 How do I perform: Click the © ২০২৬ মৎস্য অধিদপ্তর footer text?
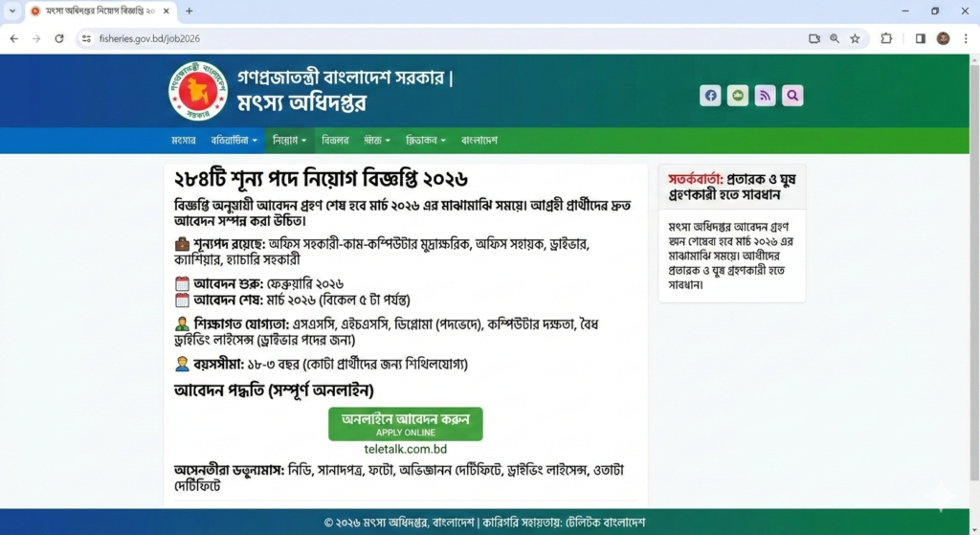click(x=484, y=523)
